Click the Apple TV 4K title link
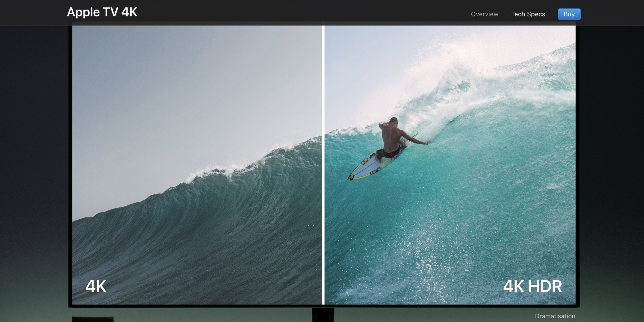This screenshot has width=644, height=322. coord(102,12)
